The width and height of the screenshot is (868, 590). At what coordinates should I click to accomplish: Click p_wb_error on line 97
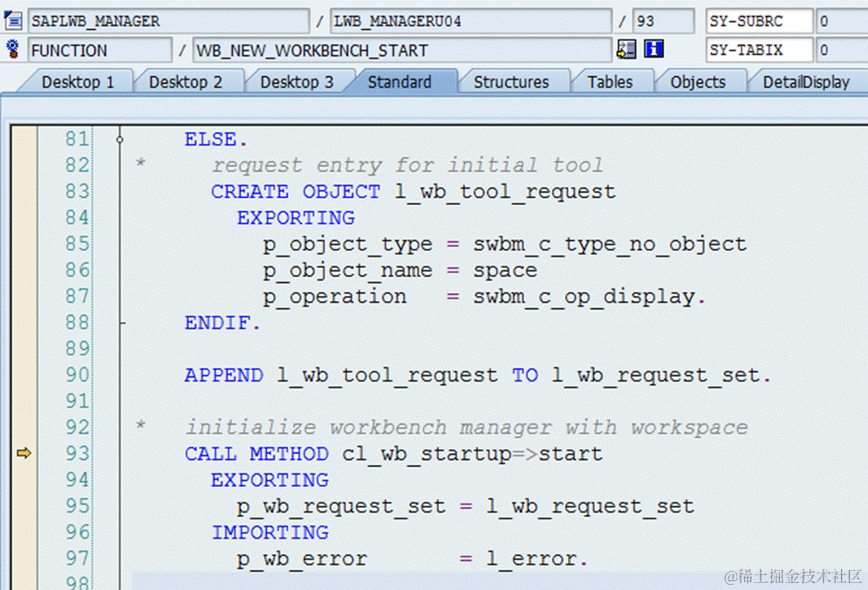(302, 559)
